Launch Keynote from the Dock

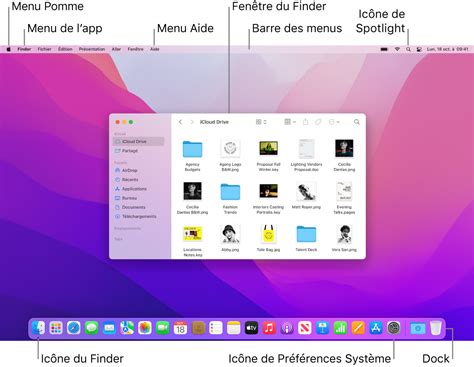click(322, 328)
